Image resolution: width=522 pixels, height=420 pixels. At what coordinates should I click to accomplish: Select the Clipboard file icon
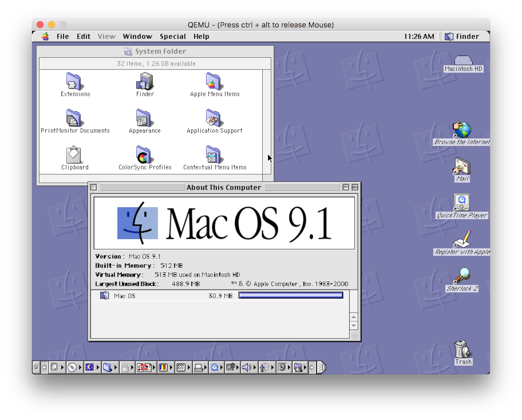[74, 155]
